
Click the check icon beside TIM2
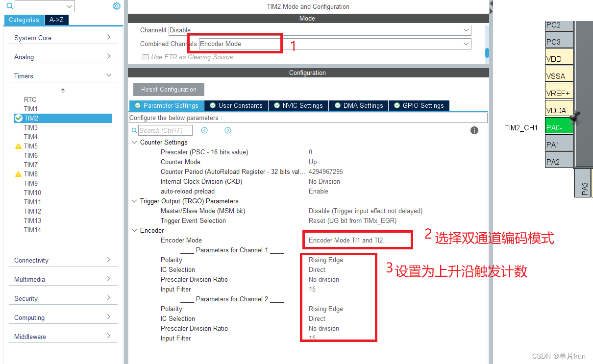tap(18, 118)
